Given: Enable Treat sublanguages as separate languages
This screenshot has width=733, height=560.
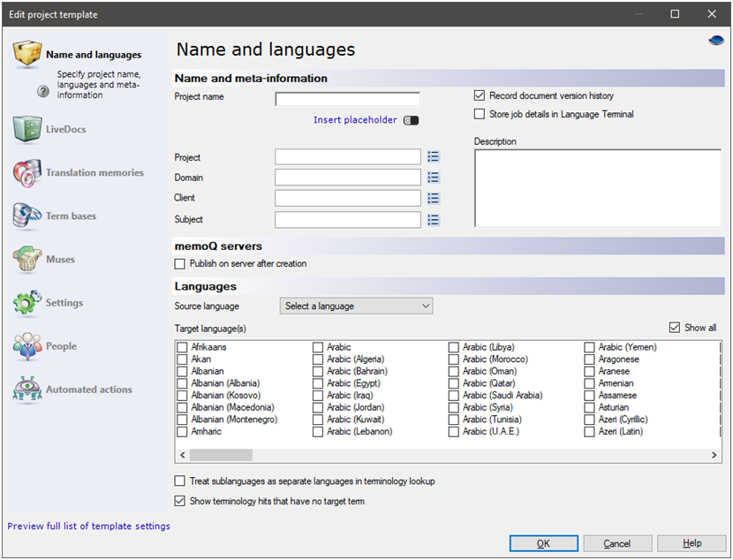Looking at the screenshot, I should (179, 481).
